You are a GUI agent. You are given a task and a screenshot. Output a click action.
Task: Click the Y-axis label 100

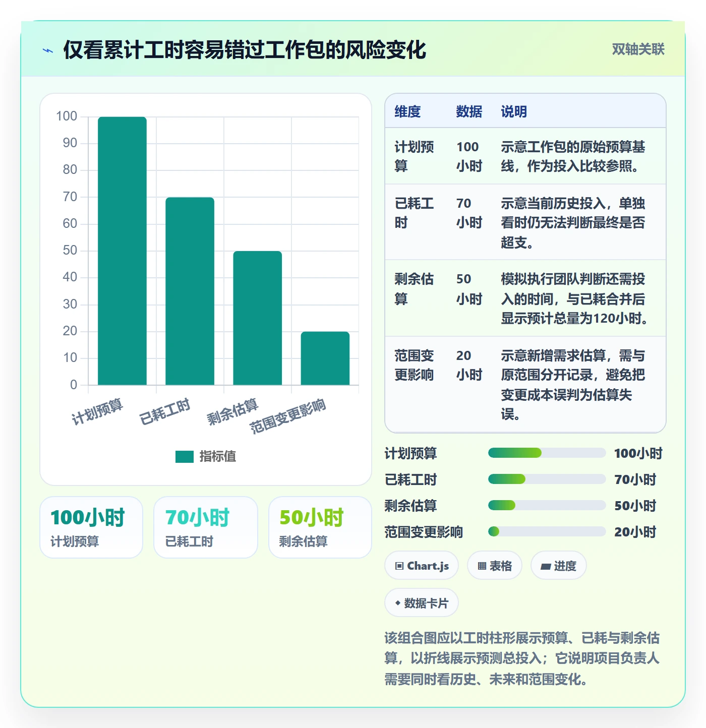[x=67, y=116]
